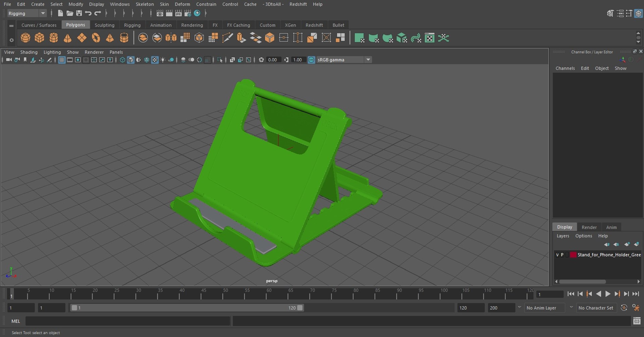The height and width of the screenshot is (337, 644).
Task: Click the IPR render icon
Action: 178,13
